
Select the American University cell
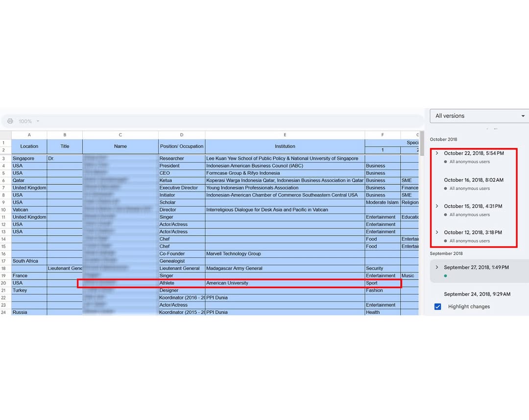284,283
